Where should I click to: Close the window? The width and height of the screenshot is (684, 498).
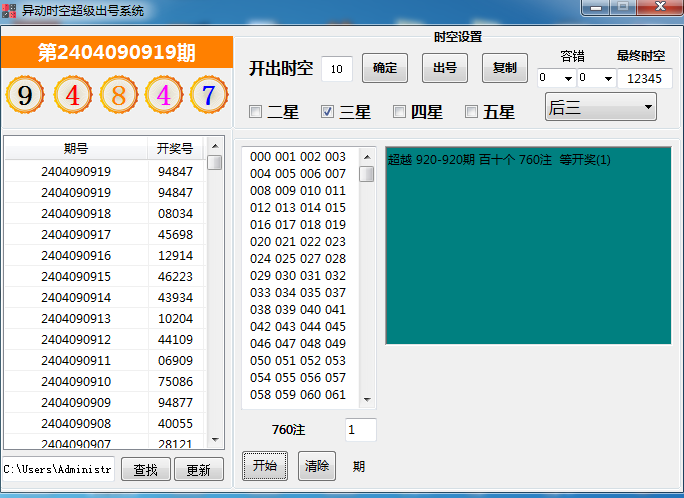(x=660, y=7)
